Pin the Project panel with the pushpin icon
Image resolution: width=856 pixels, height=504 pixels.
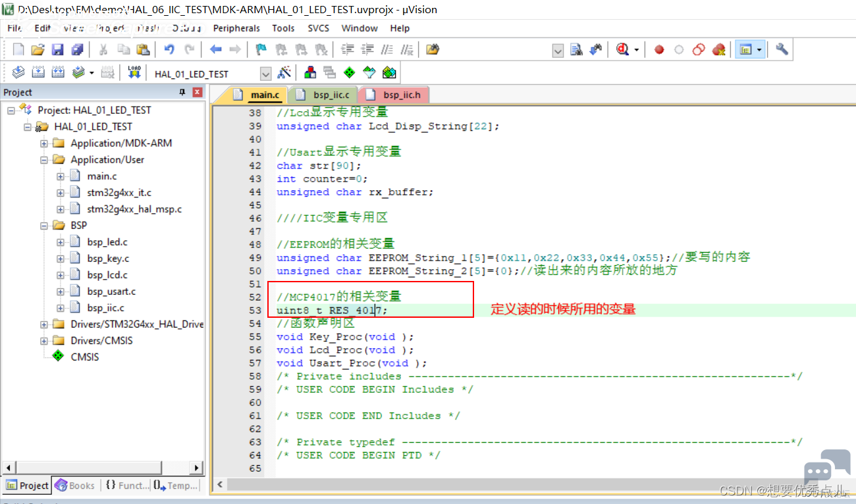(182, 92)
